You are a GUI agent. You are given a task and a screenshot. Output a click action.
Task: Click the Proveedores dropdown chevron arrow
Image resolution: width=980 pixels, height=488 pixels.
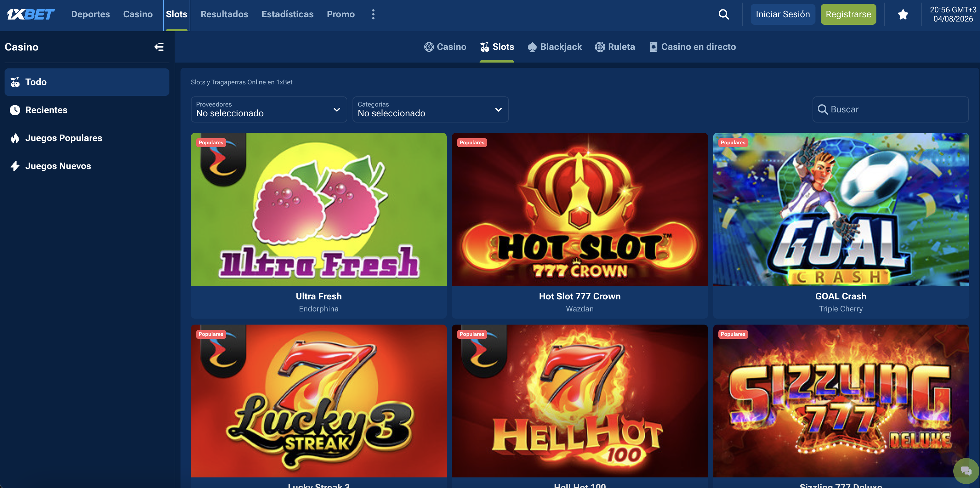[x=337, y=109]
